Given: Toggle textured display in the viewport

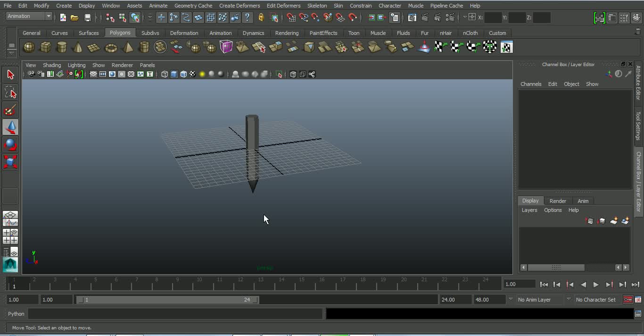Looking at the screenshot, I should tap(192, 74).
